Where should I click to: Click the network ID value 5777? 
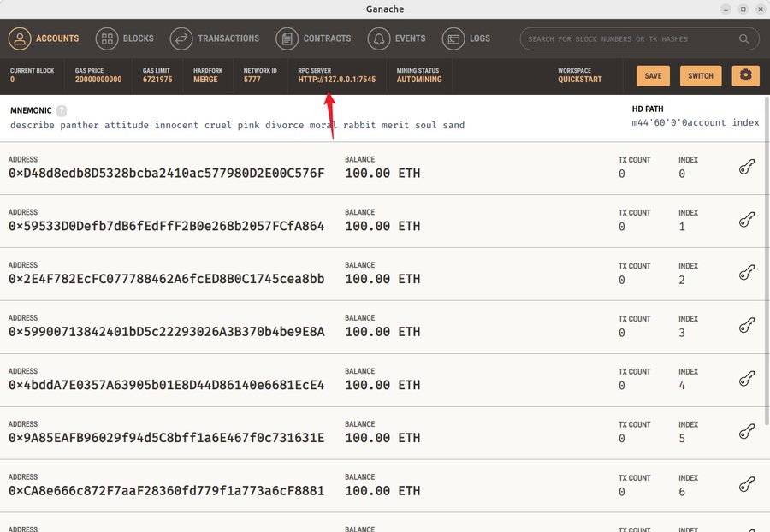pos(252,80)
